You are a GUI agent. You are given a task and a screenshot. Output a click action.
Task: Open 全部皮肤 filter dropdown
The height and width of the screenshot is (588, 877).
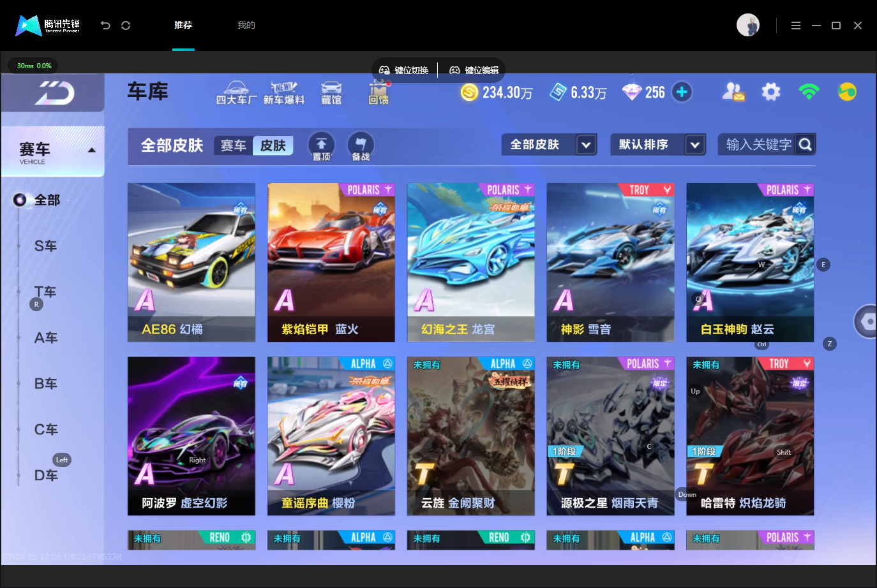click(550, 145)
